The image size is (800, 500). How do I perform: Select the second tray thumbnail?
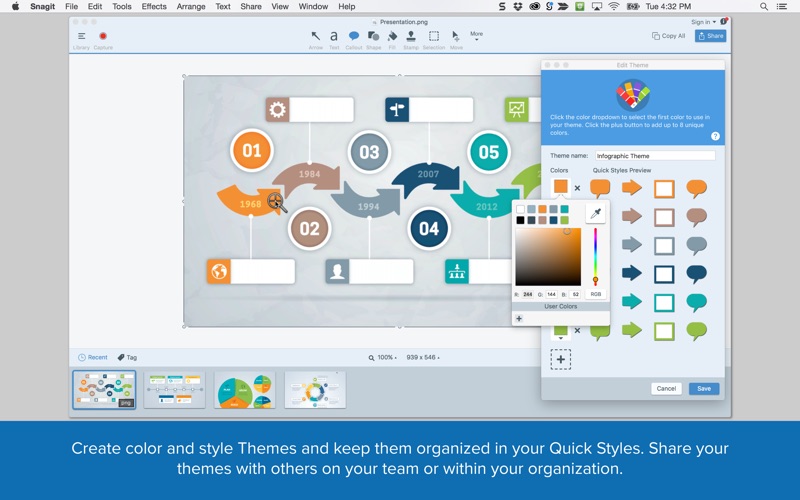174,390
